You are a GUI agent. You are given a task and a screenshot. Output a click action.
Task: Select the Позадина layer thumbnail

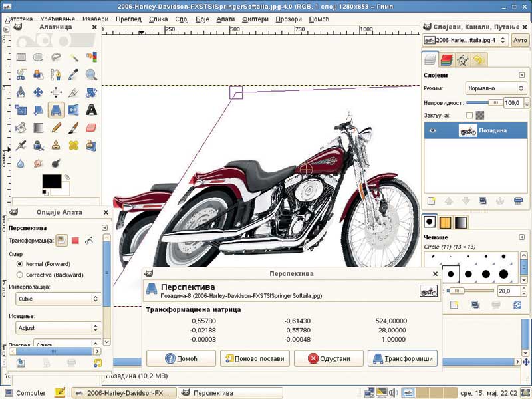click(468, 130)
